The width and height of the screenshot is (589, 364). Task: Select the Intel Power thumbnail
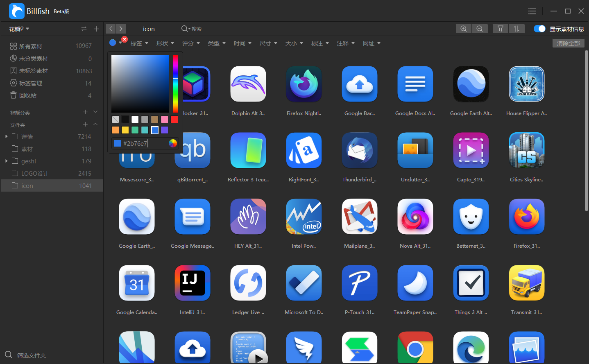[304, 217]
